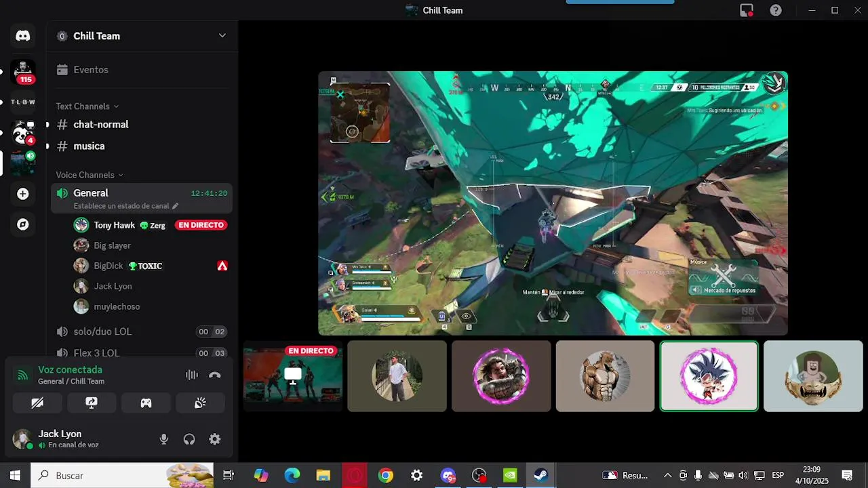Screen dimensions: 868x488
Task: Open Steam from taskbar
Action: click(x=541, y=475)
